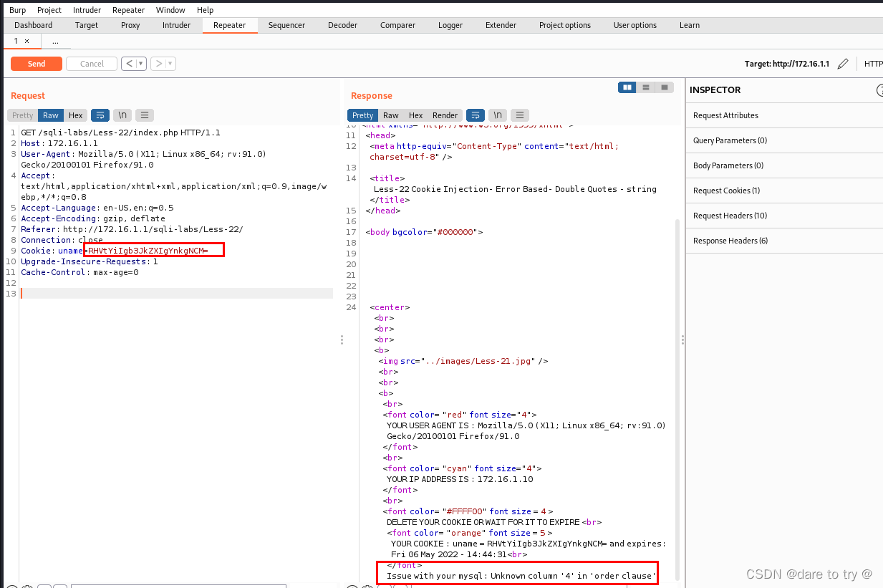Open the Project options tab
Image resolution: width=883 pixels, height=588 pixels.
(565, 25)
